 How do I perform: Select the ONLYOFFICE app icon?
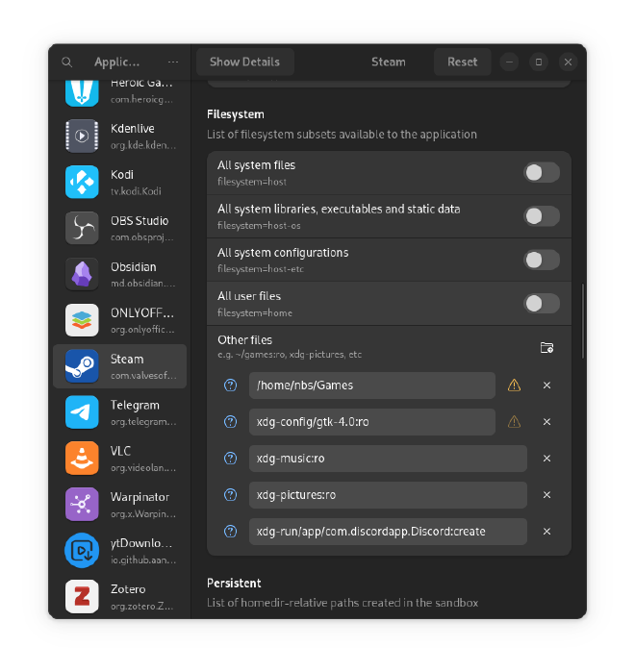point(82,320)
